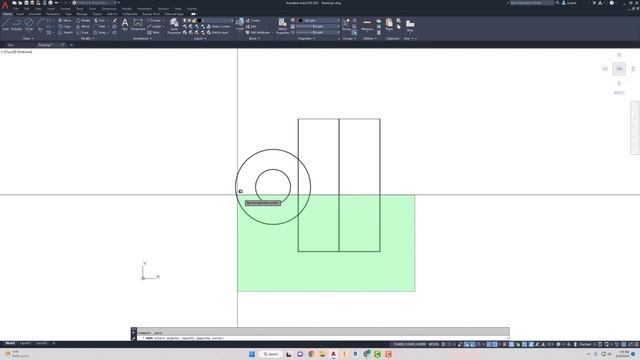Activate the Trim command
The width and height of the screenshot is (640, 360).
click(x=100, y=20)
